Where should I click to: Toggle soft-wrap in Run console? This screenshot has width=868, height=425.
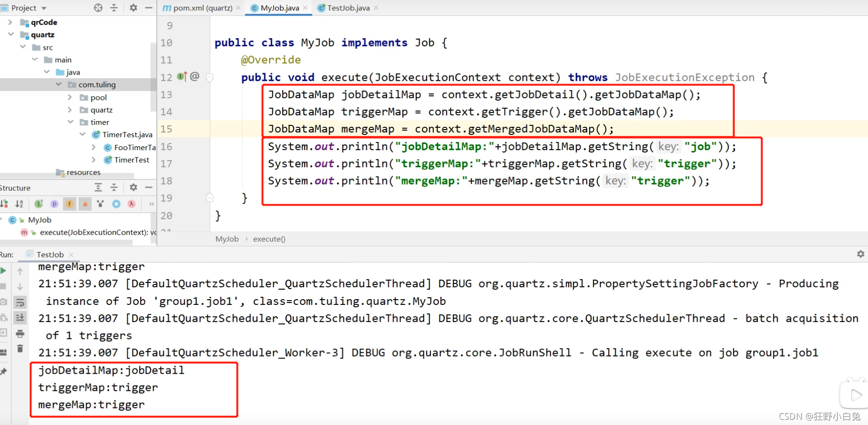pyautogui.click(x=20, y=302)
